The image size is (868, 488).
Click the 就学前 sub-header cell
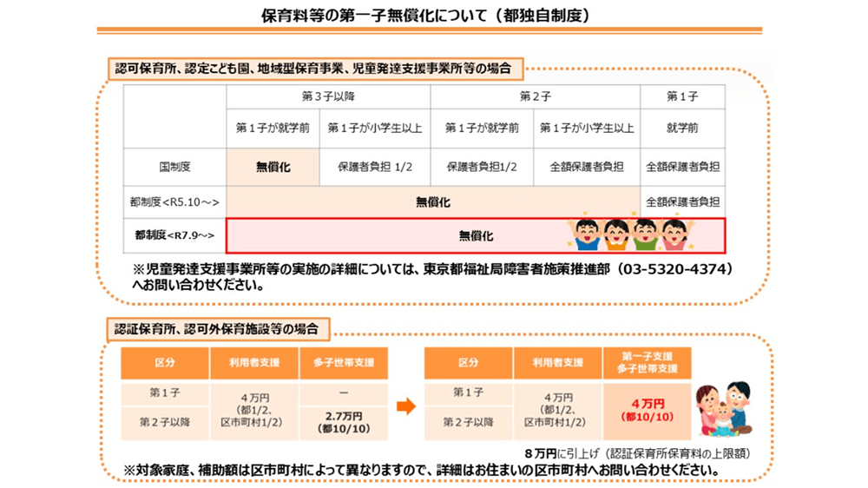tap(682, 128)
